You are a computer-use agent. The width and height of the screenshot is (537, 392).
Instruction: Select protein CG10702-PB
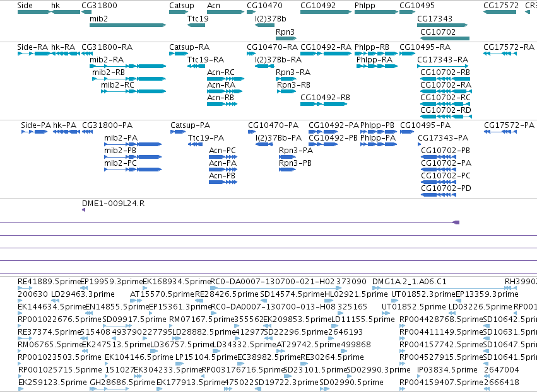coord(439,157)
